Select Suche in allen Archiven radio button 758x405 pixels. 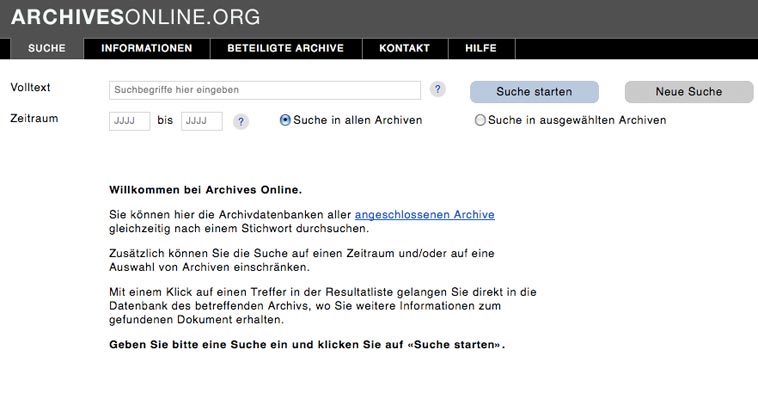click(x=285, y=120)
